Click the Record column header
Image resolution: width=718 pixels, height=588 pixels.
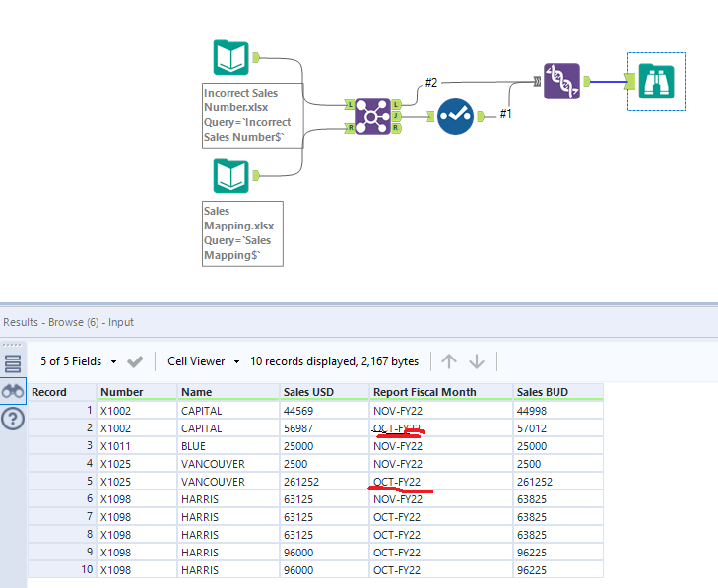62,392
